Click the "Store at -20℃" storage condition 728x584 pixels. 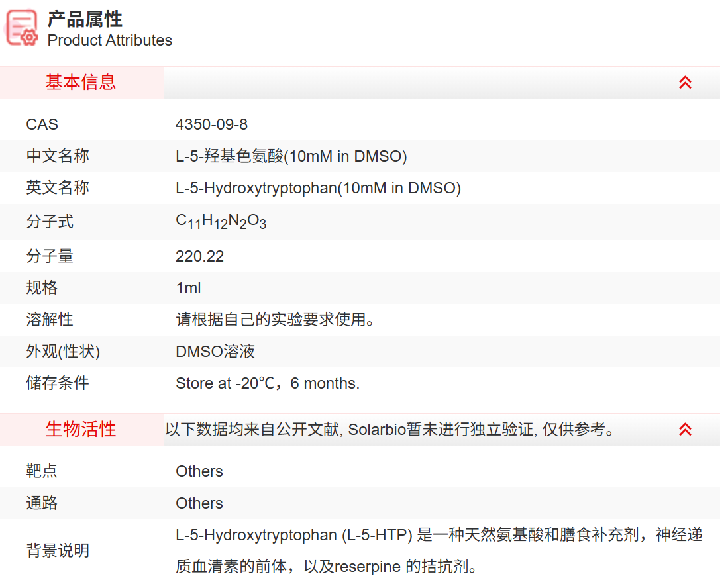pyautogui.click(x=267, y=383)
